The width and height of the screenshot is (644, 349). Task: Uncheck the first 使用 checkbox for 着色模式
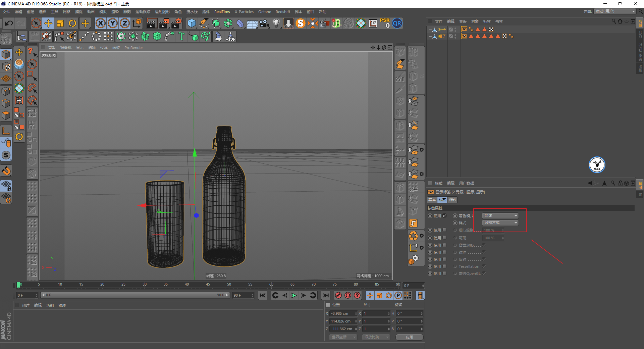(445, 216)
